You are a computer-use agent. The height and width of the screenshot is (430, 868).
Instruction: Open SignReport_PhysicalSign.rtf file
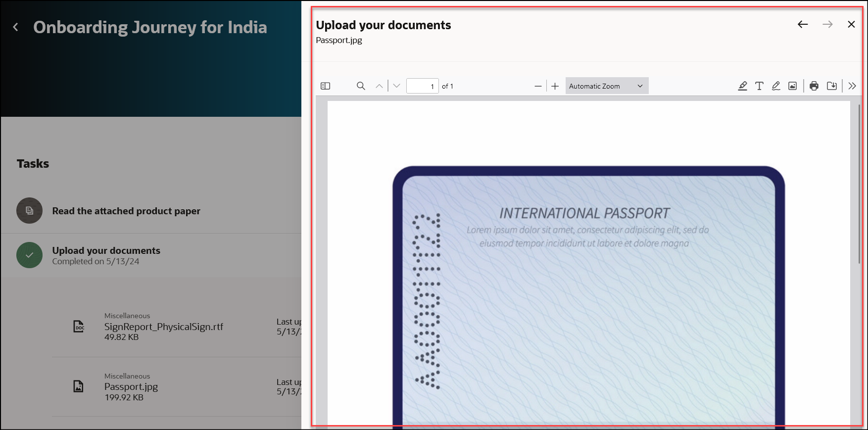coord(163,327)
